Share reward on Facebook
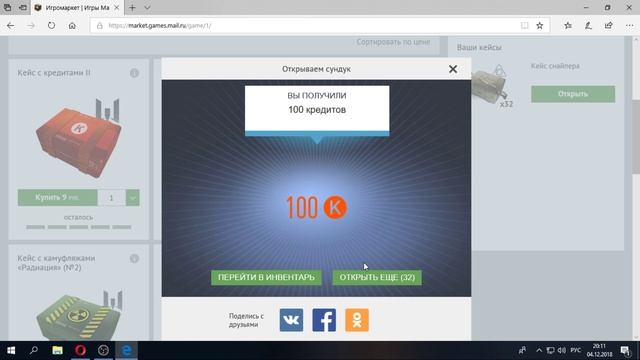The height and width of the screenshot is (360, 640). point(324,320)
